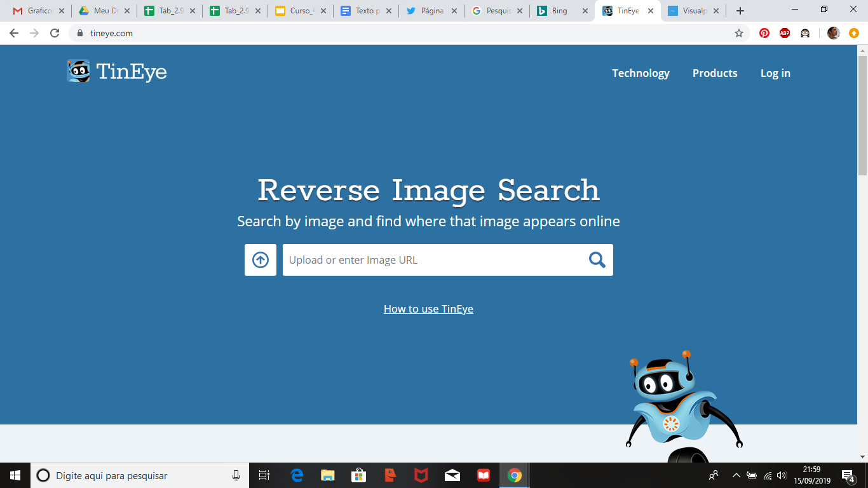Open the Products menu
Viewport: 868px width, 488px height.
pos(715,73)
